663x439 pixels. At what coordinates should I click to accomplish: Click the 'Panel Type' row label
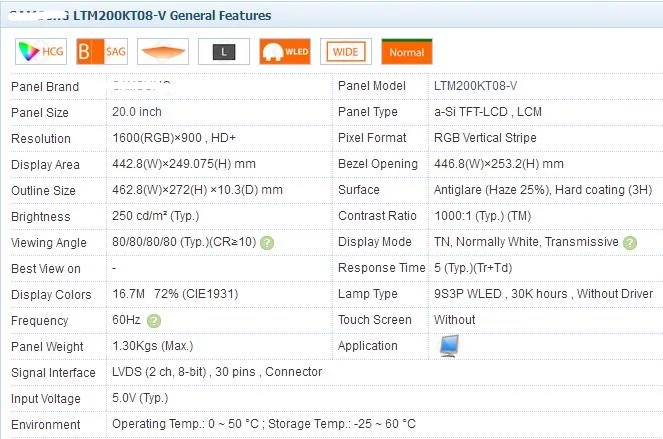click(367, 112)
